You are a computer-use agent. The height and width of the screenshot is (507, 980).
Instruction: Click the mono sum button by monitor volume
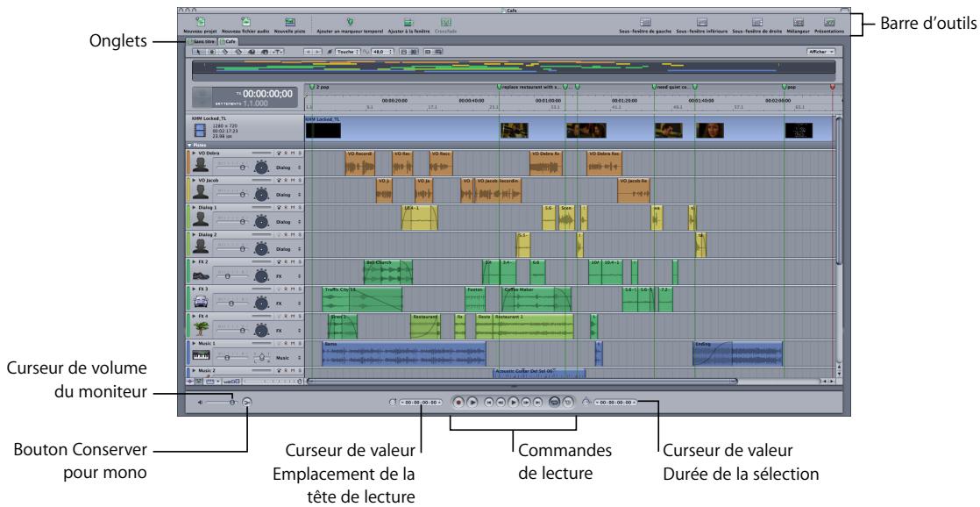click(246, 403)
